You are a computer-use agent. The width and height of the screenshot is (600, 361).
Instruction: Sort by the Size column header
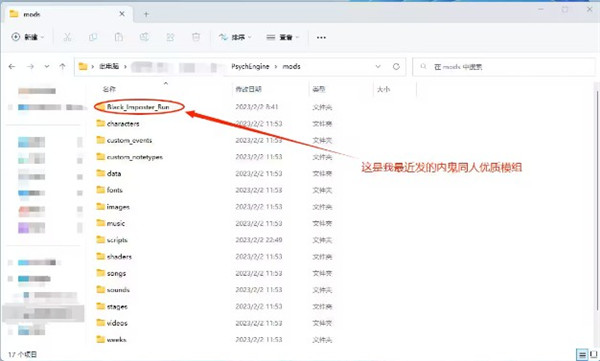coord(383,89)
